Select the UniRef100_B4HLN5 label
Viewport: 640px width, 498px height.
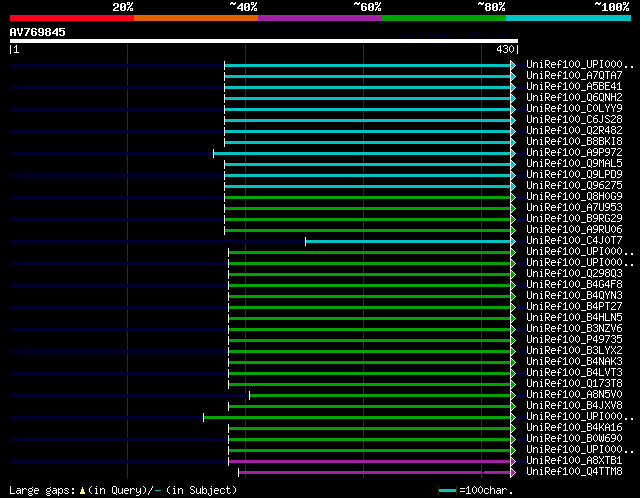tap(574, 318)
